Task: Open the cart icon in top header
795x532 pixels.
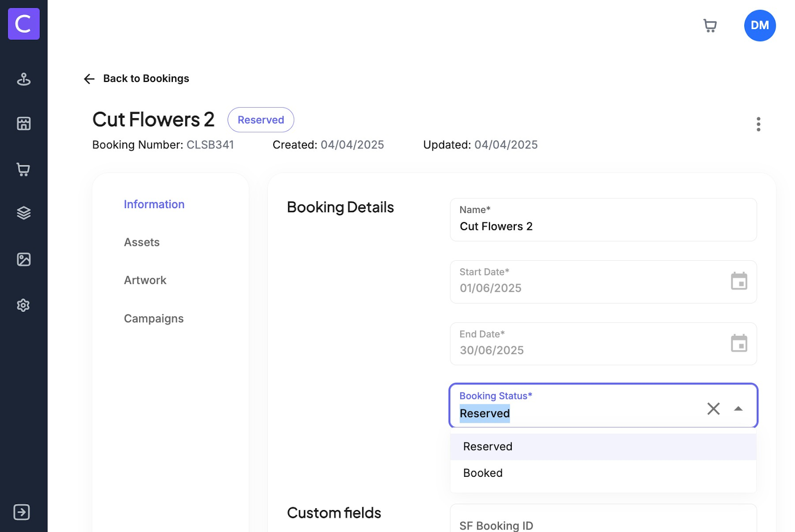Action: [710, 26]
